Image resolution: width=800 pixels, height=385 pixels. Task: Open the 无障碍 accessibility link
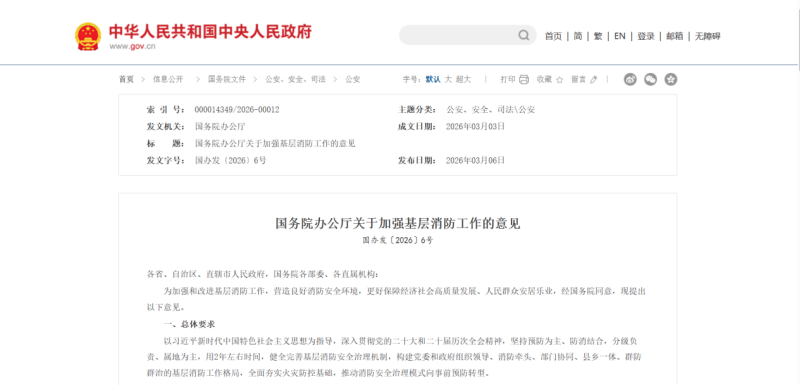(x=708, y=36)
